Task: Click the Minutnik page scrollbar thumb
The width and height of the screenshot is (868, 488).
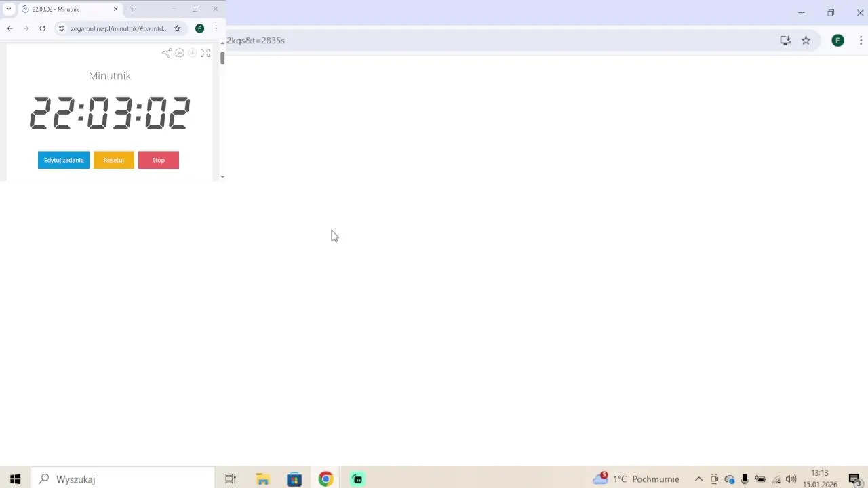Action: point(222,58)
